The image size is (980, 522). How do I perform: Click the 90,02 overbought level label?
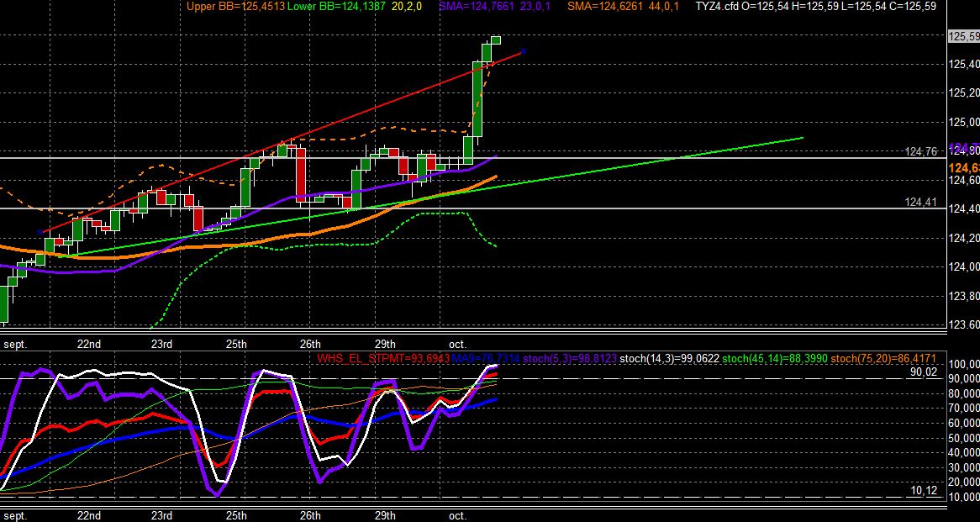click(x=923, y=372)
